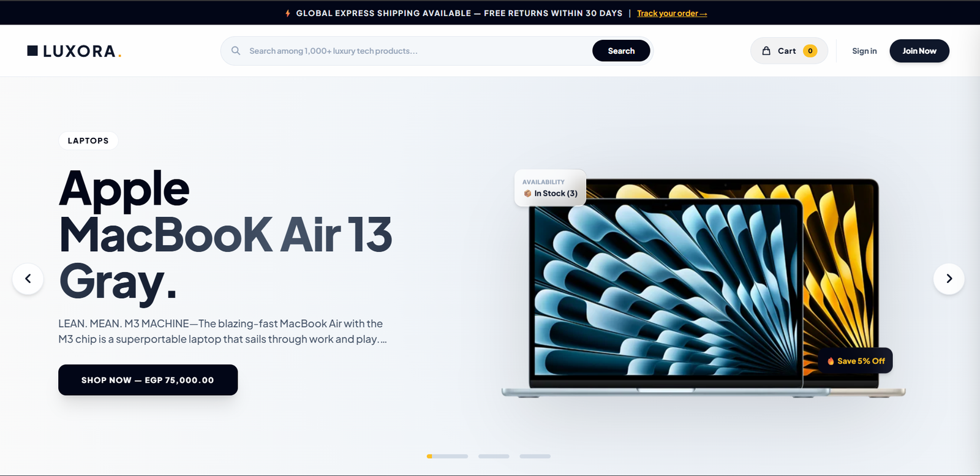Click the box icon beside In Stock
The width and height of the screenshot is (980, 476).
click(x=527, y=194)
